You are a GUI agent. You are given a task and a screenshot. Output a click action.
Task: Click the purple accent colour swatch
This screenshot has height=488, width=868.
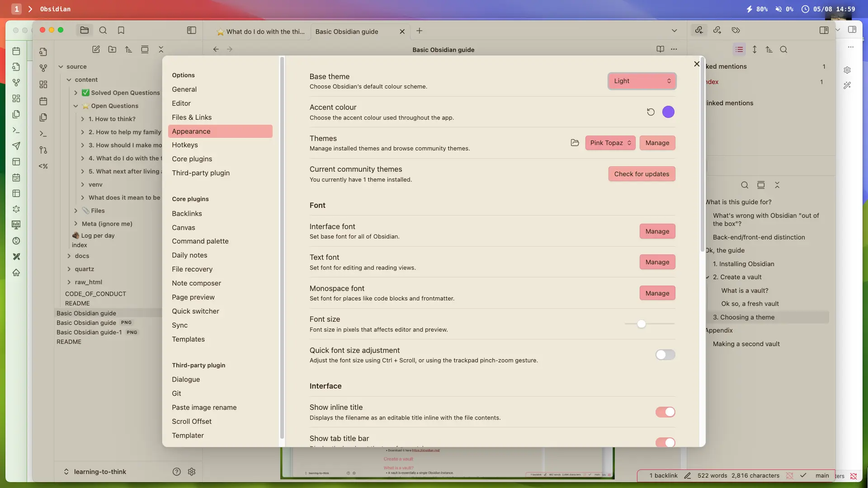click(x=668, y=112)
